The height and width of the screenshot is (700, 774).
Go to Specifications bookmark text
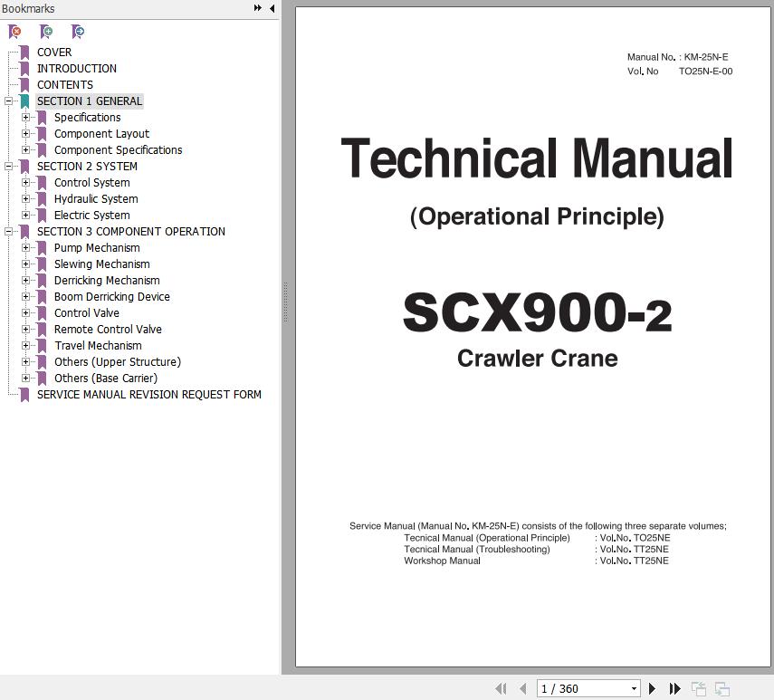coord(88,118)
